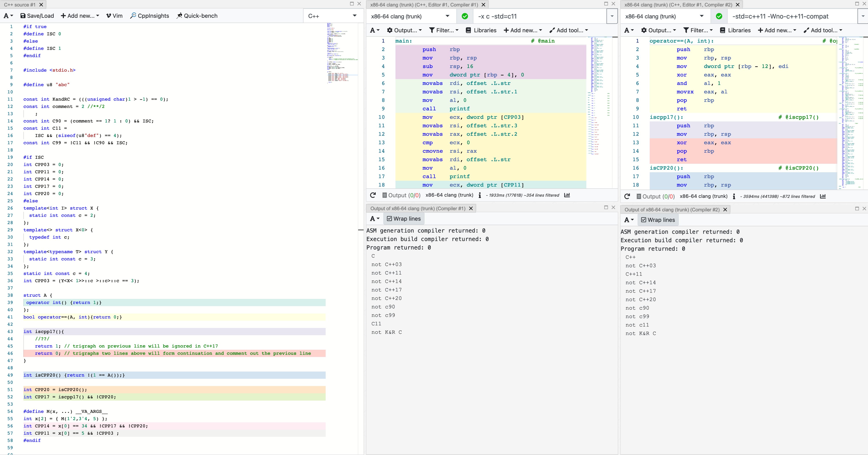Maximize the Compiler #1 assembly pane
Screen dimensions: 868x455
[606, 4]
